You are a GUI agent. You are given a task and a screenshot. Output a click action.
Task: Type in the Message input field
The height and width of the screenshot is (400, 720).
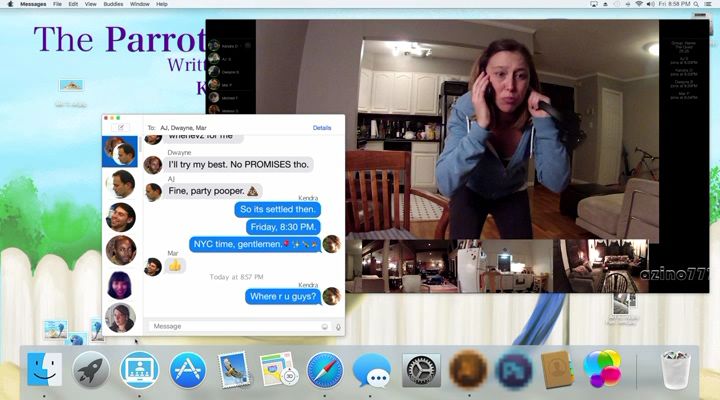click(x=232, y=326)
